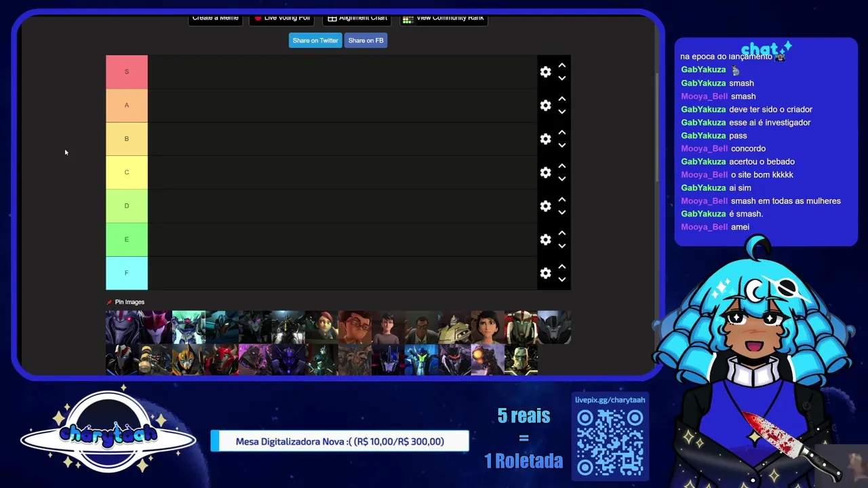Image resolution: width=868 pixels, height=488 pixels.
Task: Click the Share on Twitter button
Action: pos(315,41)
